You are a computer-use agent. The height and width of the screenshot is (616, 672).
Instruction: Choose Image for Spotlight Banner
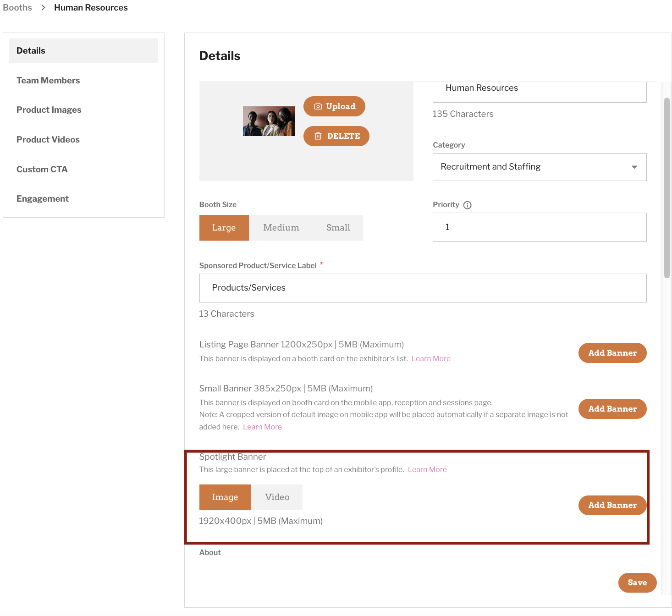click(x=225, y=497)
